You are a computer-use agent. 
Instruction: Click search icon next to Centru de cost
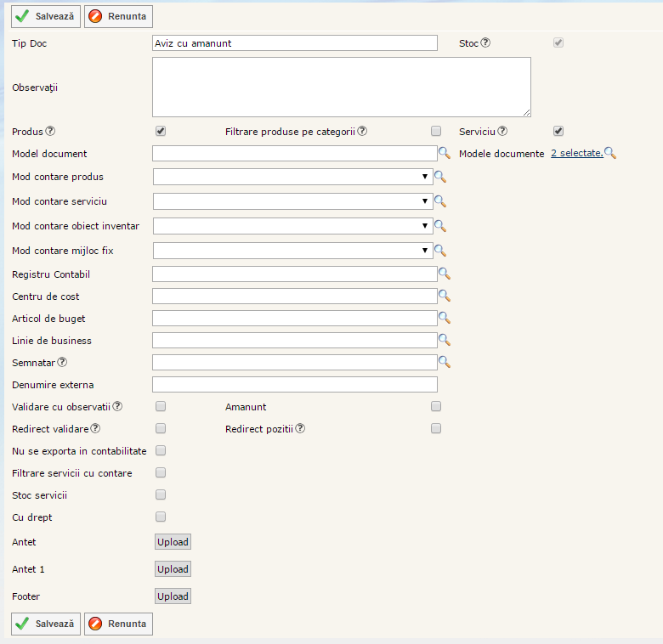point(444,297)
